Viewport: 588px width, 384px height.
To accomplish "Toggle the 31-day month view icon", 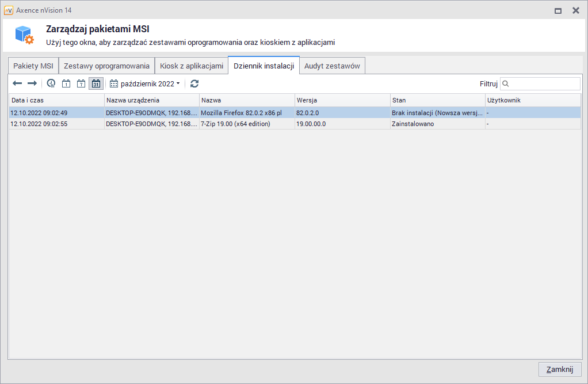I will tap(96, 83).
